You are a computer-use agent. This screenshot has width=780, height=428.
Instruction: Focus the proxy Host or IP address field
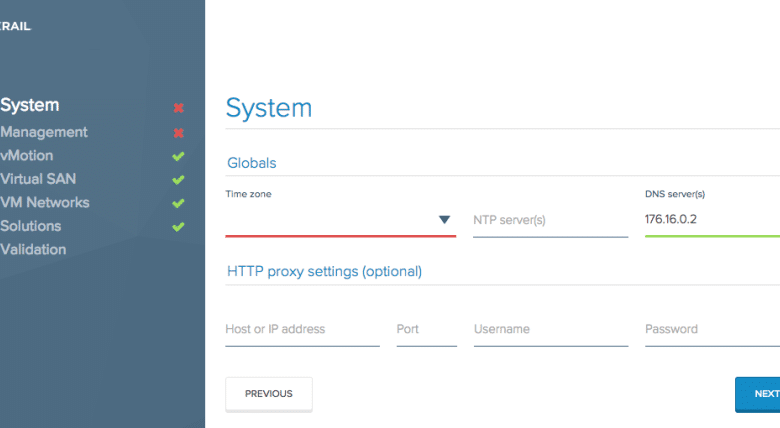coord(302,329)
